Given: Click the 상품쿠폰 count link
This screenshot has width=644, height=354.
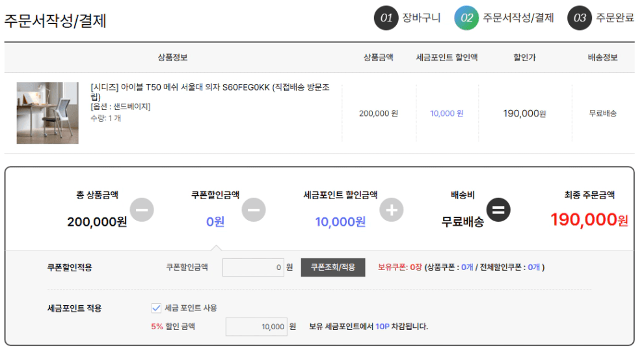Looking at the screenshot, I should tap(467, 267).
